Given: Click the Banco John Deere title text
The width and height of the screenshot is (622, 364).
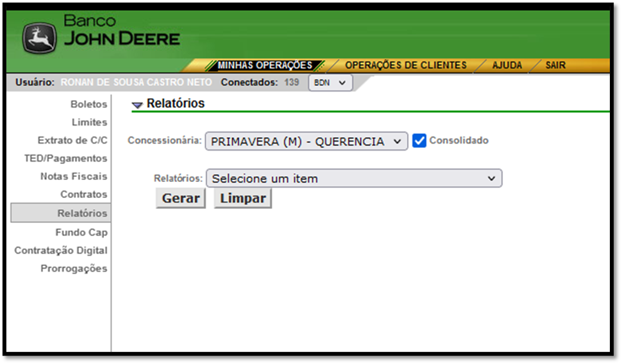Looking at the screenshot, I should click(x=121, y=30).
